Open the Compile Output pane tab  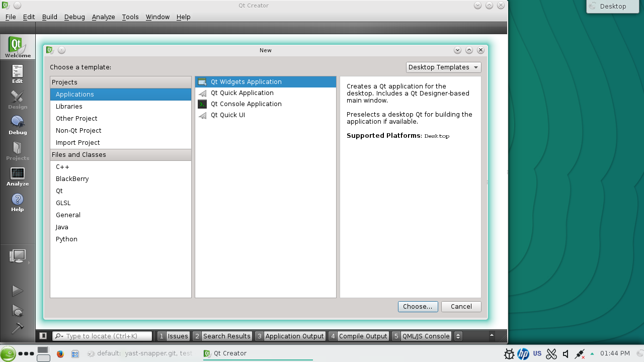click(358, 336)
